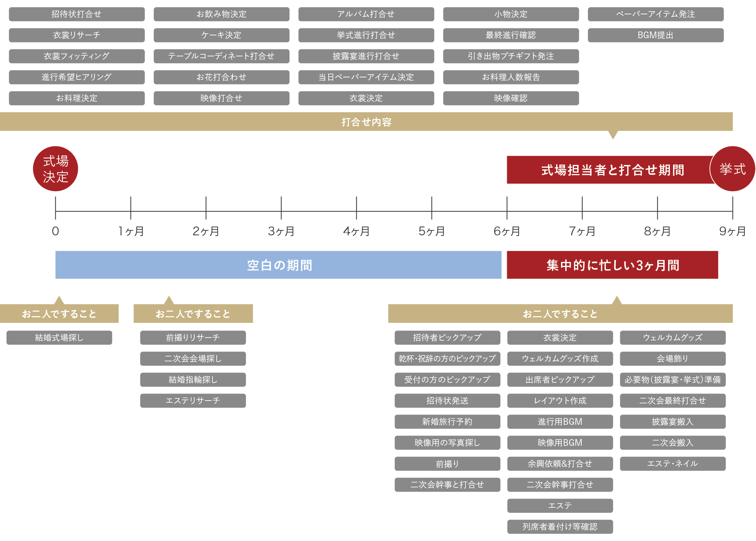Screen dimensions: 756x541
Task: Select the 招待状打合せ label
Action: point(77,14)
